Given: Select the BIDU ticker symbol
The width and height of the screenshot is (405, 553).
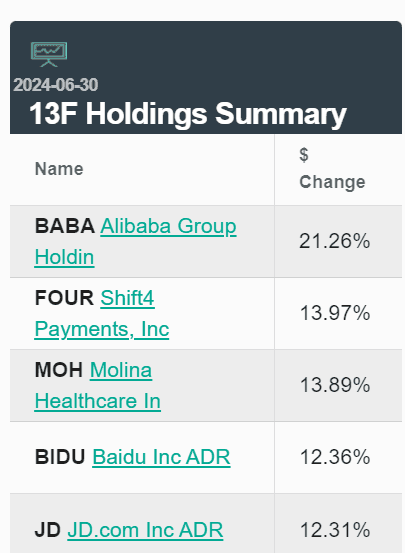Looking at the screenshot, I should [x=60, y=457].
